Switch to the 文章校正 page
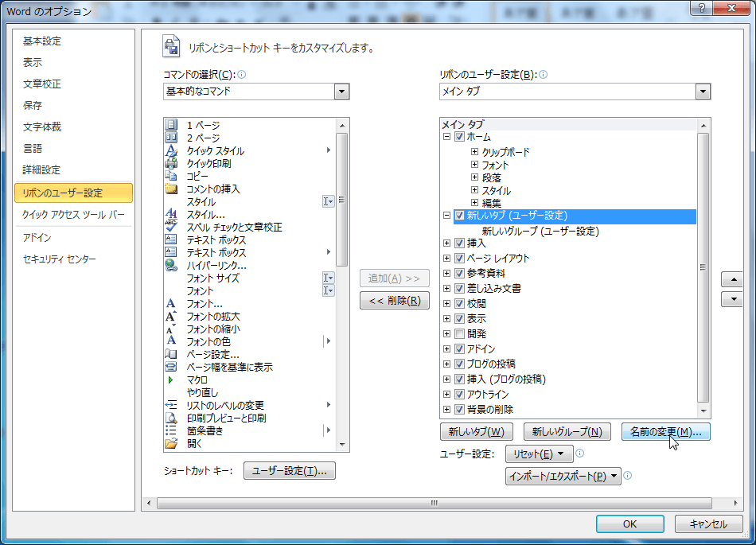756x545 pixels. (x=42, y=84)
